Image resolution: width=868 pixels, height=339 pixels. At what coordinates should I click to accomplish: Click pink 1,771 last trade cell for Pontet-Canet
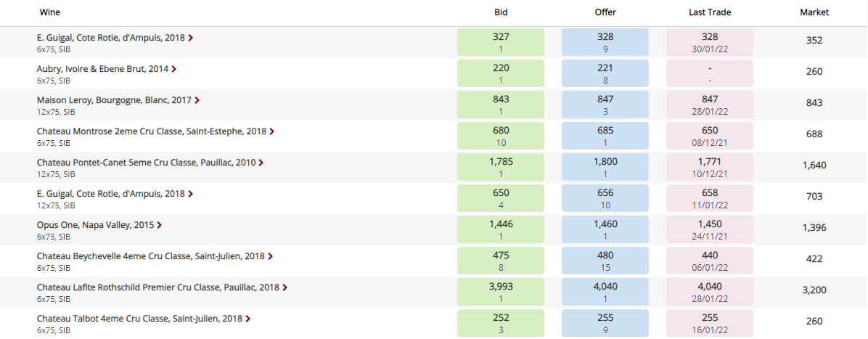(x=710, y=167)
